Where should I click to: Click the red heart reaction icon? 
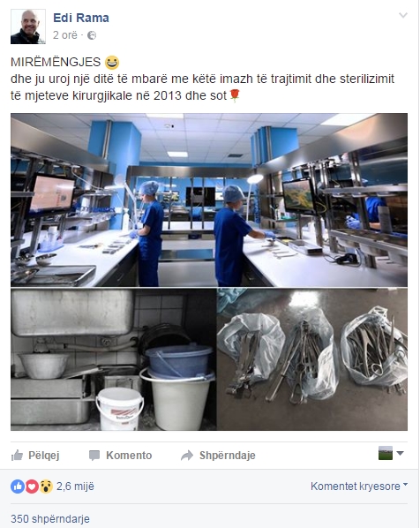[x=32, y=487]
